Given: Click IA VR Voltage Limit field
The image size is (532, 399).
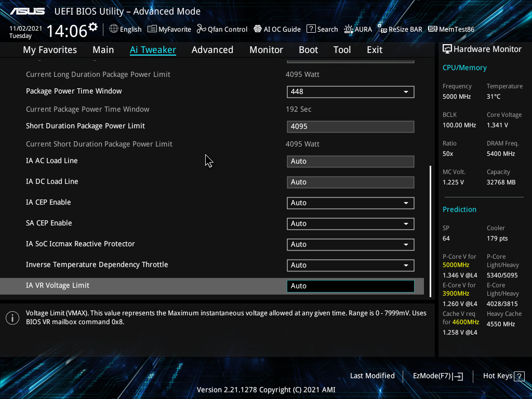Looking at the screenshot, I should click(x=351, y=286).
